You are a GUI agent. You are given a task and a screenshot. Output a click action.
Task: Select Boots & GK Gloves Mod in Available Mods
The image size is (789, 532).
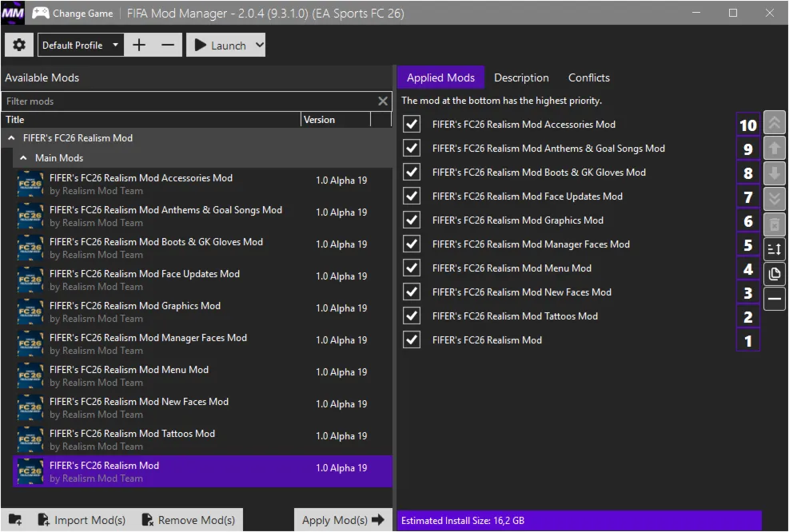click(202, 248)
